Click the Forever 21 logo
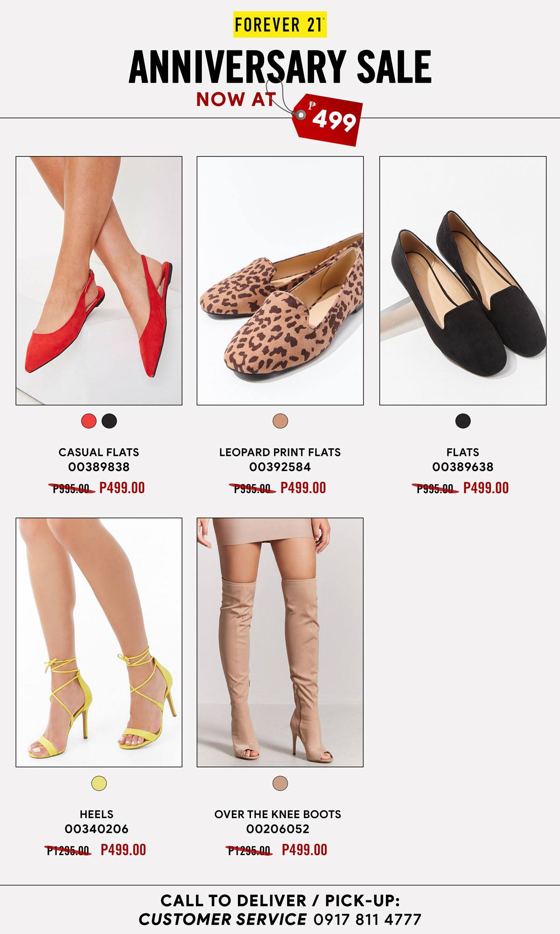The width and height of the screenshot is (560, 934). pyautogui.click(x=280, y=24)
